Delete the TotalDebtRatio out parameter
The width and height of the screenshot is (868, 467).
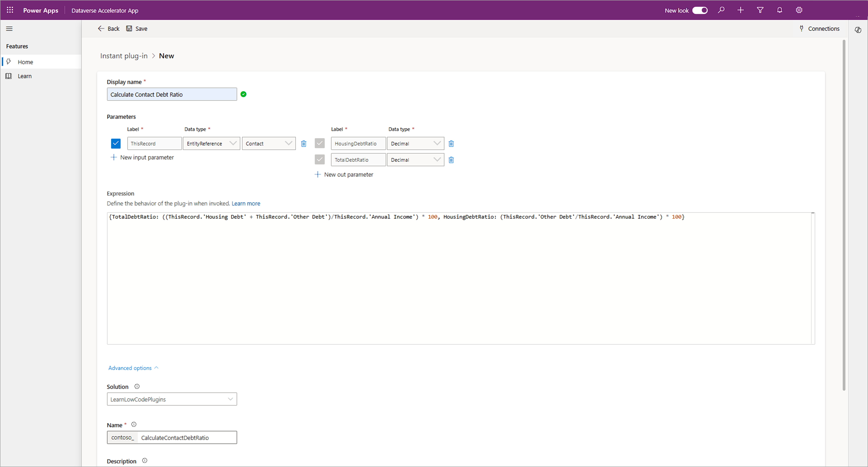coord(451,160)
